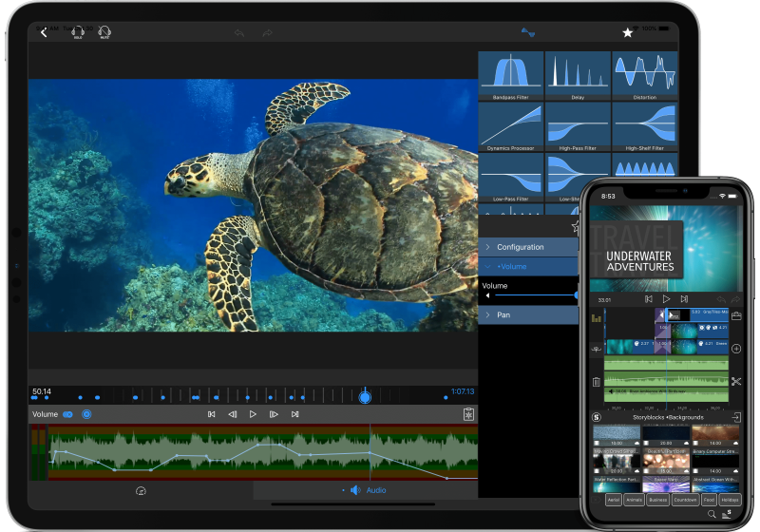
Task: Select the Bandpass Filter effect
Action: (x=510, y=76)
